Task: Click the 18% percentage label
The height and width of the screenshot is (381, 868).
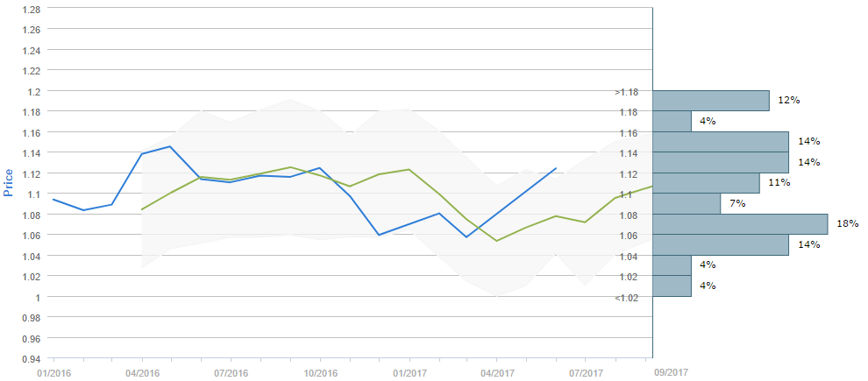Action: 847,223
